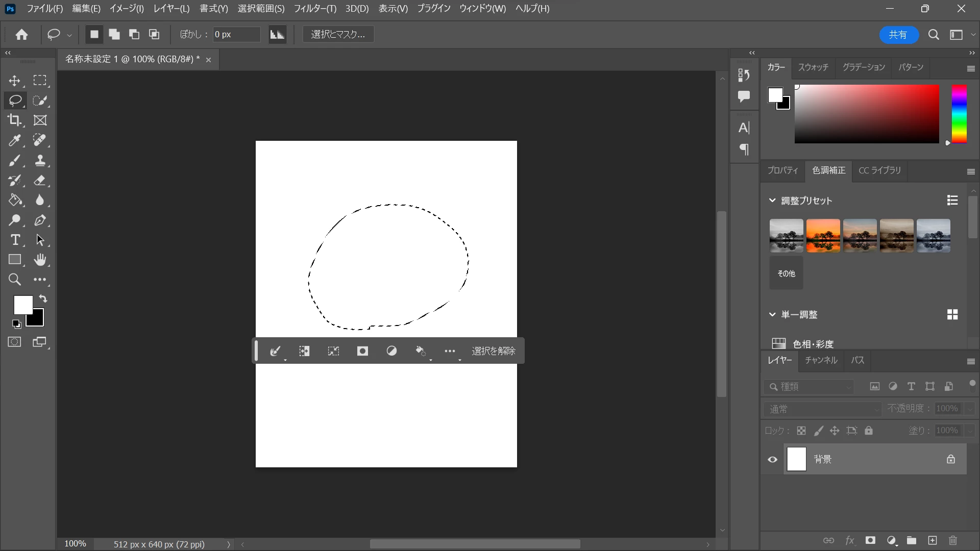Toggle the anti-alias option in options bar

277,35
